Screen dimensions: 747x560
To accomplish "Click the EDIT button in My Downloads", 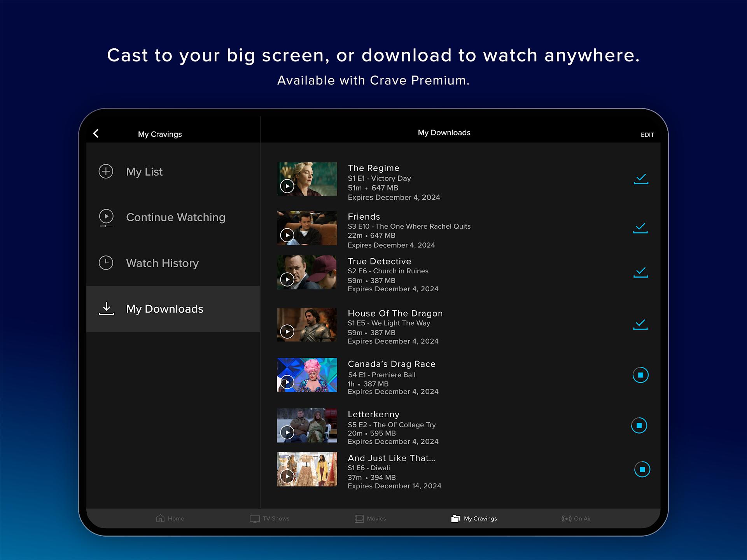I will tap(647, 133).
